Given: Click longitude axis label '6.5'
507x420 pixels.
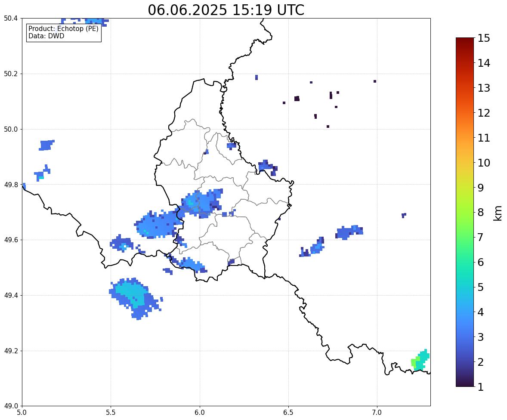Looking at the screenshot, I should (288, 413).
